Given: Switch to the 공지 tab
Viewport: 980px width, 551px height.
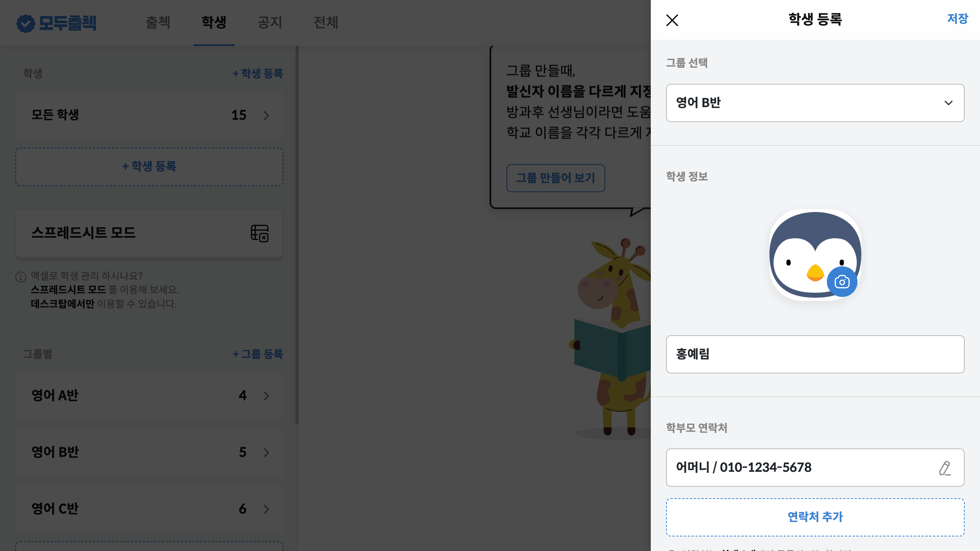Looking at the screenshot, I should (x=269, y=23).
